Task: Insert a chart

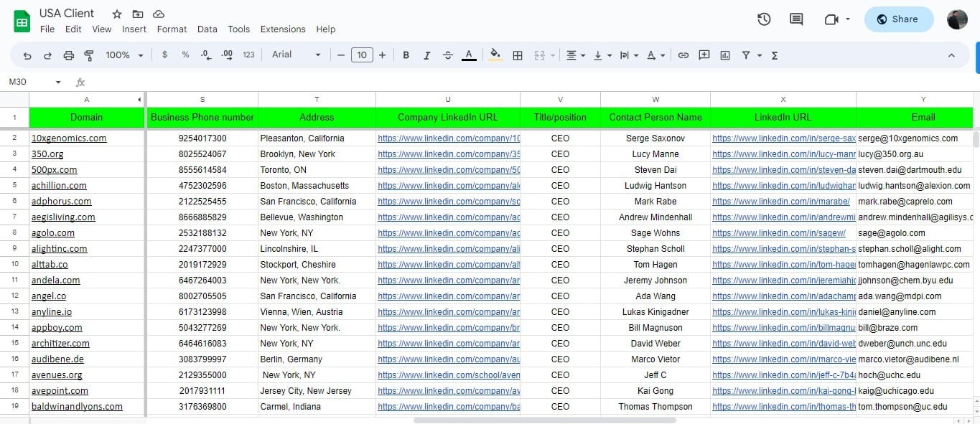Action: click(725, 55)
